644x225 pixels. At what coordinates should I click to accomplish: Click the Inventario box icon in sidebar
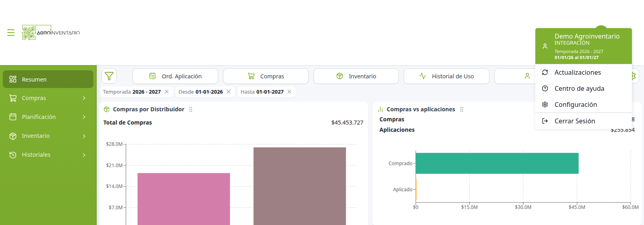[x=13, y=136]
